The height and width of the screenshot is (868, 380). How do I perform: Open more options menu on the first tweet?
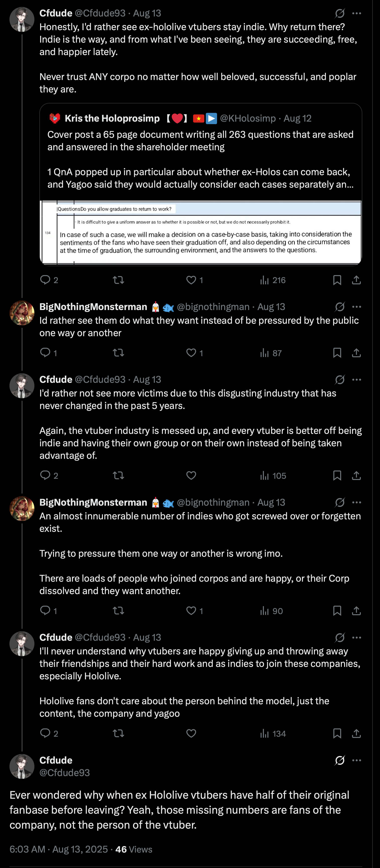pyautogui.click(x=356, y=13)
